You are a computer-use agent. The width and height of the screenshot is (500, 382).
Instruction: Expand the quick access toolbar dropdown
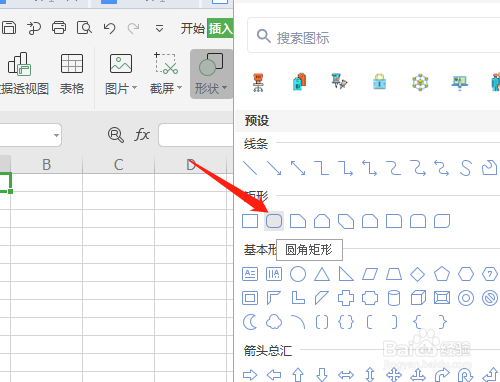click(159, 29)
